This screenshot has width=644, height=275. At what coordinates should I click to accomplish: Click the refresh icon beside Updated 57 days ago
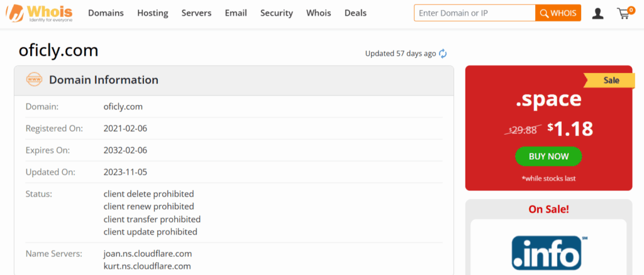coord(443,53)
